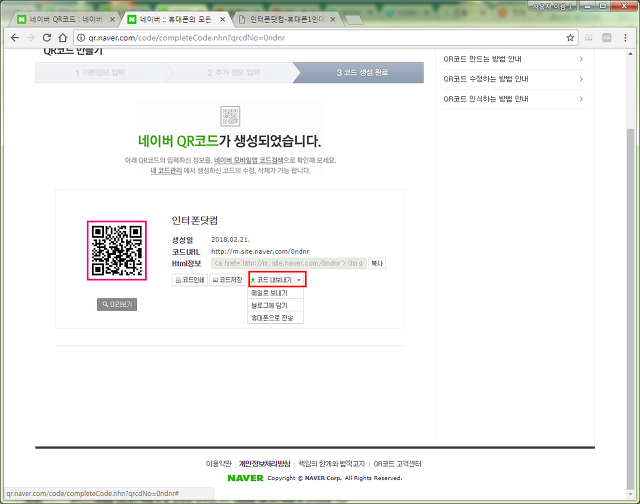Close the 네이버 :: 휴대폰의 모든 tab
Viewport: 640px width, 504px height.
[x=222, y=19]
